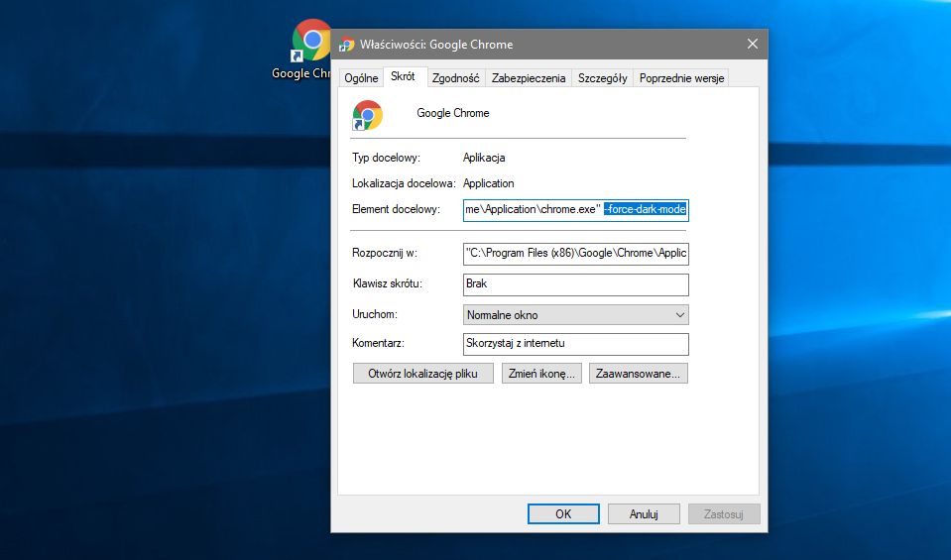Switch to the Ogólne tab

pos(361,78)
